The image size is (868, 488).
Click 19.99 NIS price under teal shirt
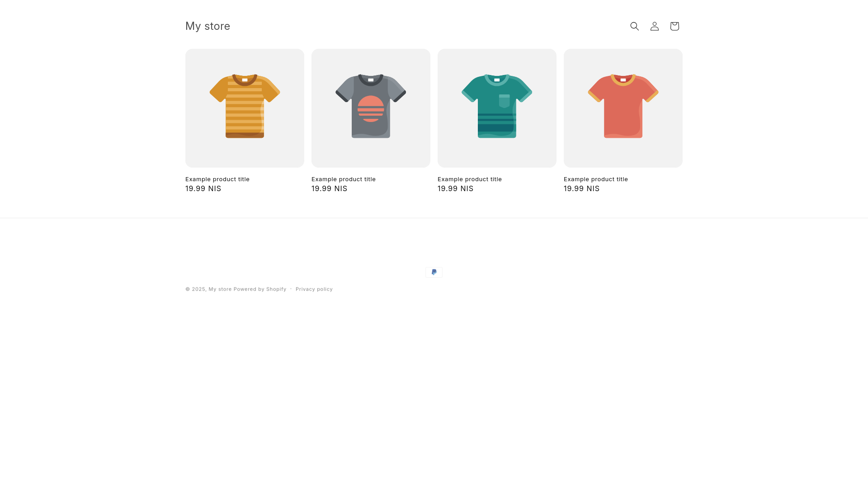coord(456,188)
